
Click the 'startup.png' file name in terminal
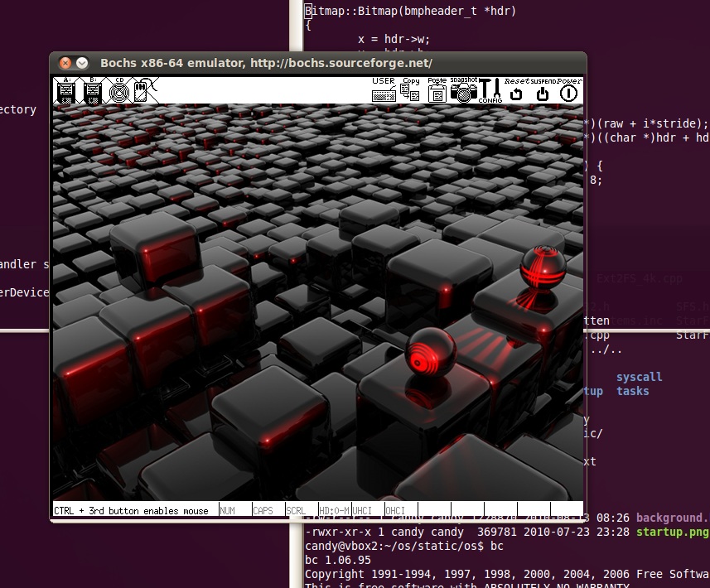[672, 532]
